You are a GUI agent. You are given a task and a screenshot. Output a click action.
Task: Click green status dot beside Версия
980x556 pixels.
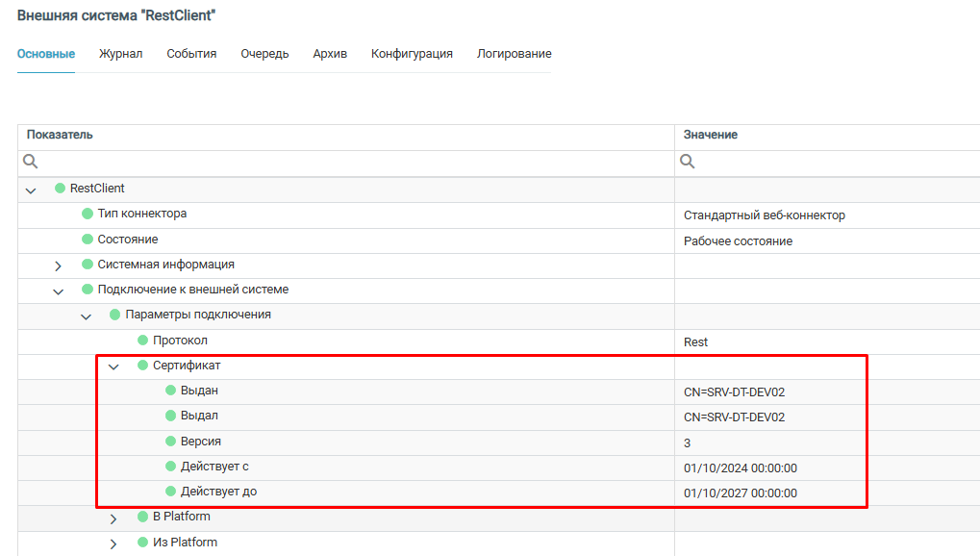coord(171,442)
